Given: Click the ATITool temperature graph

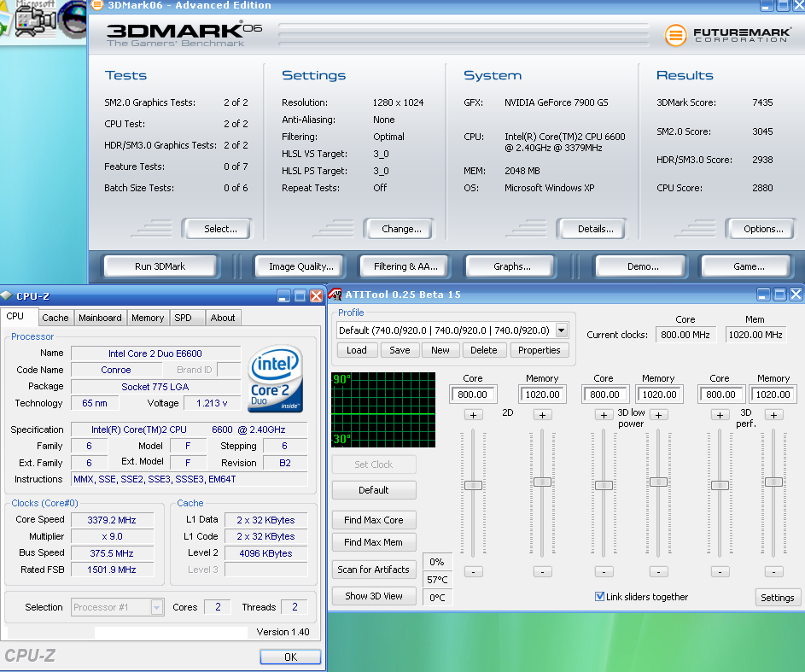Looking at the screenshot, I should [383, 410].
